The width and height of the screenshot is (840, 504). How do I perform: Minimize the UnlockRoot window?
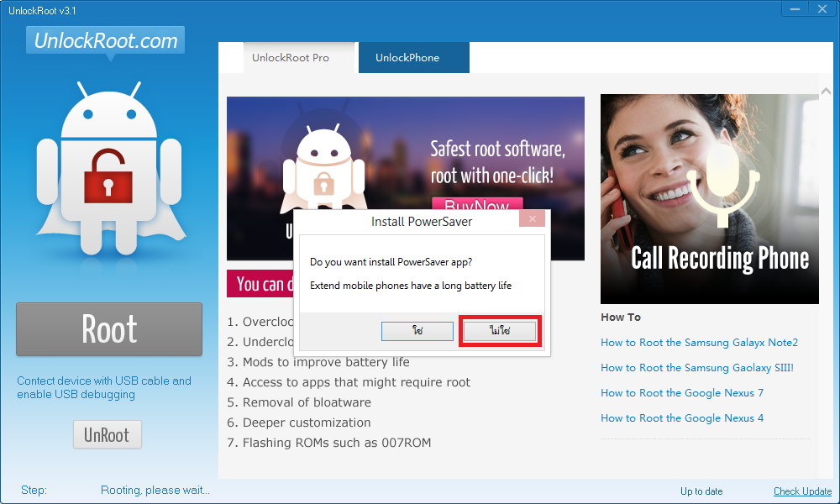pos(795,9)
